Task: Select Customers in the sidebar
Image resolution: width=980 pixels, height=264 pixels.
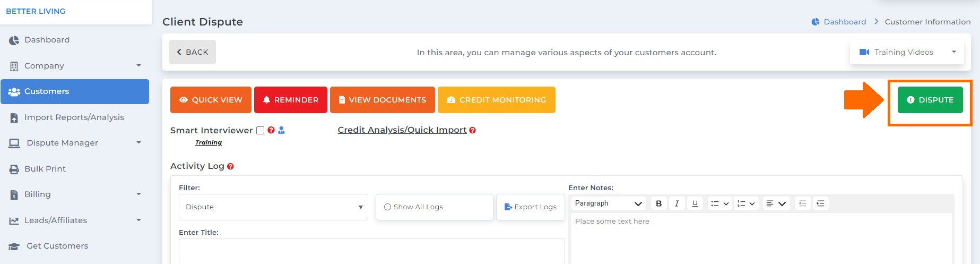Action: [x=75, y=91]
